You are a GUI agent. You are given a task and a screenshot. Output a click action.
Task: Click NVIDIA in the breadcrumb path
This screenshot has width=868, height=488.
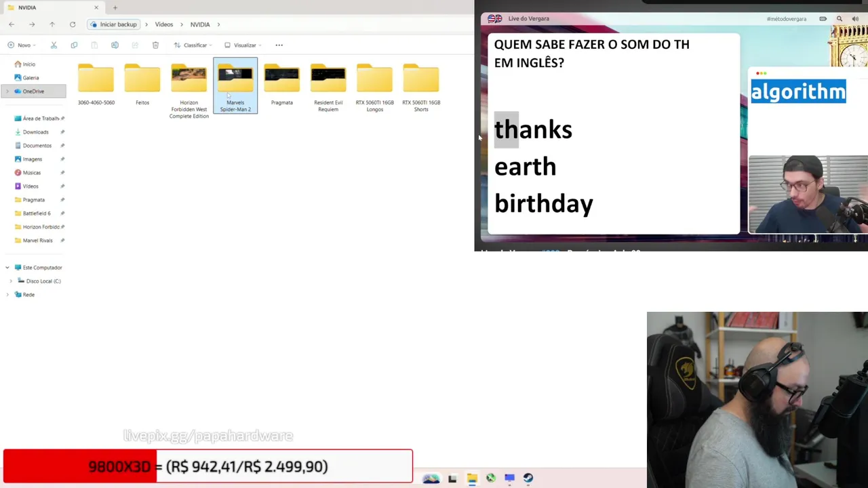[200, 24]
